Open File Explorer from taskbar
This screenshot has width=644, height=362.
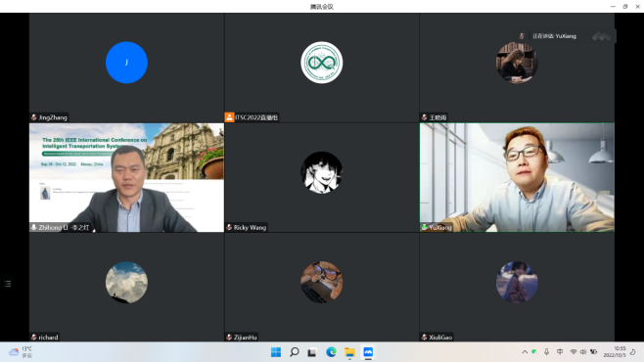349,352
